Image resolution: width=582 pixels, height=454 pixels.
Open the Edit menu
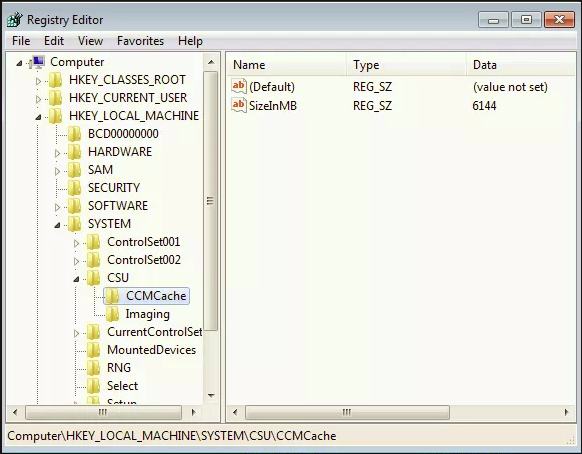point(54,41)
